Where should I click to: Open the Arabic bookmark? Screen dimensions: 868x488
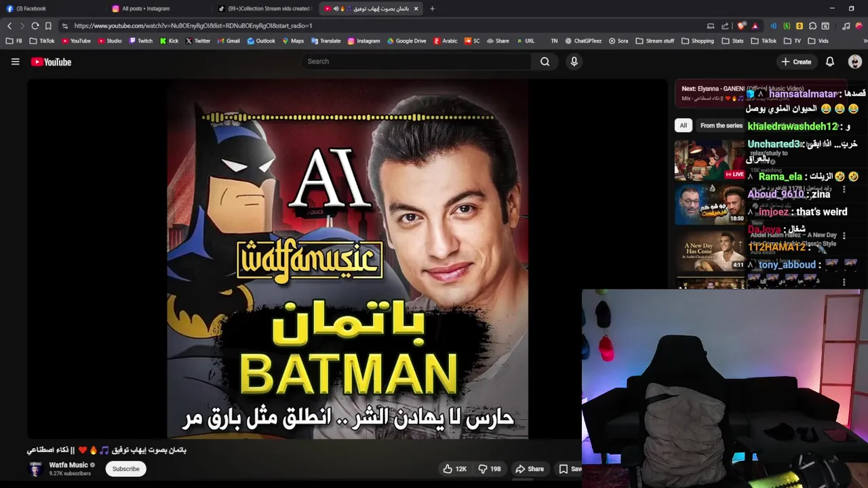[x=445, y=41]
